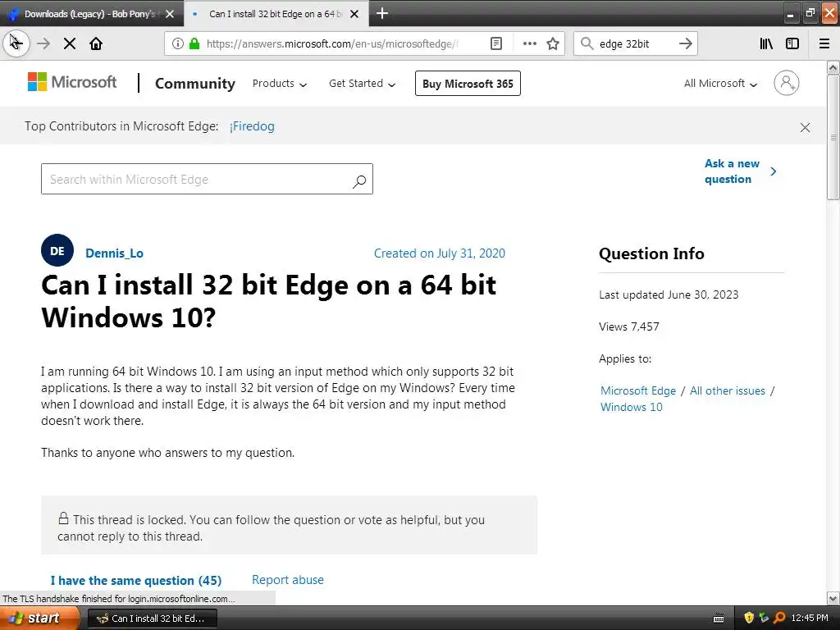
Task: Click Views 7,457 text
Action: [629, 326]
